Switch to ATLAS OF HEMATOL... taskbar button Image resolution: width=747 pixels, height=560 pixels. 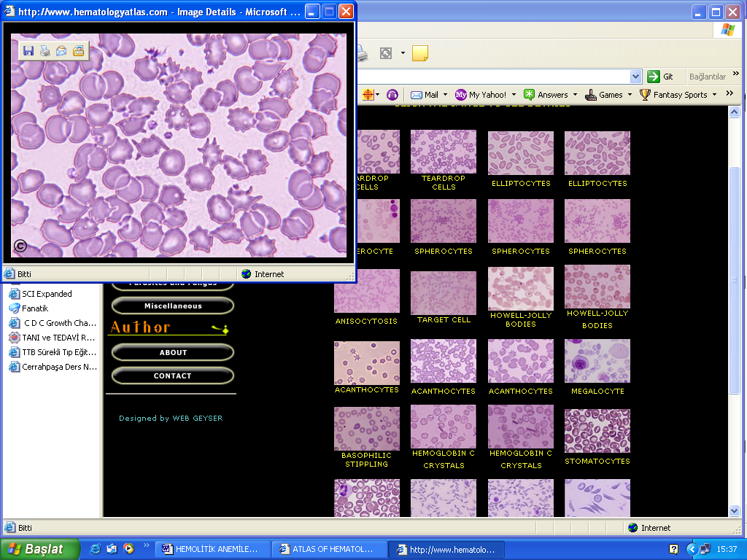pos(329,549)
